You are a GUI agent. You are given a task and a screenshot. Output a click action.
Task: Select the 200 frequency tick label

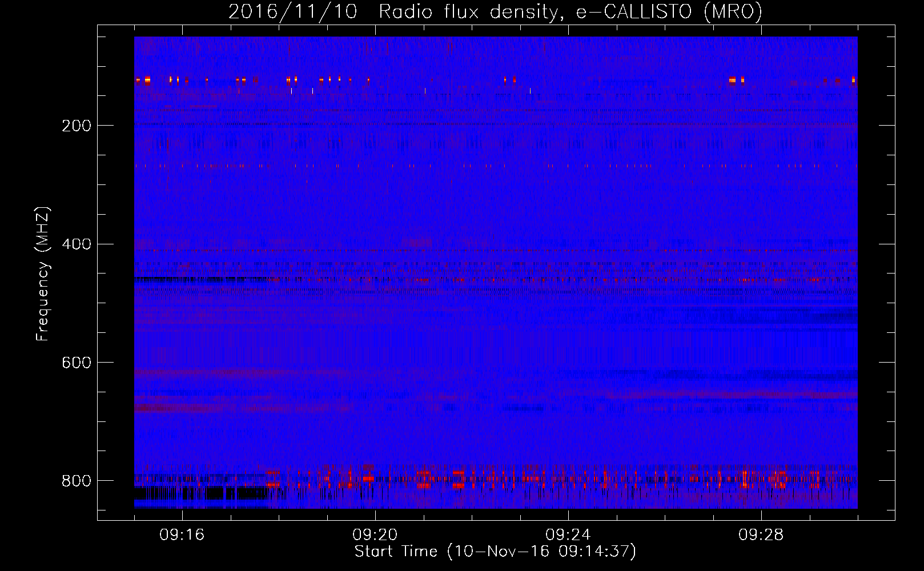76,126
